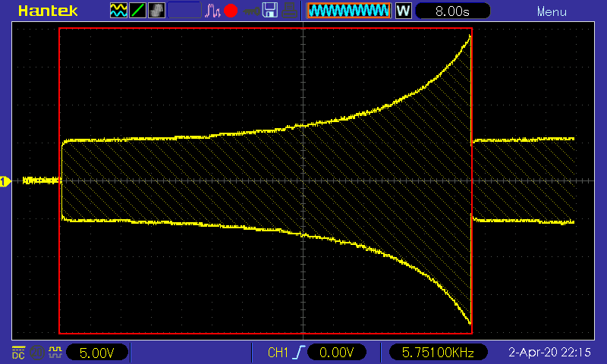This screenshot has height=364, width=607.
Task: Click the 8.00s timebase readout
Action: (452, 11)
